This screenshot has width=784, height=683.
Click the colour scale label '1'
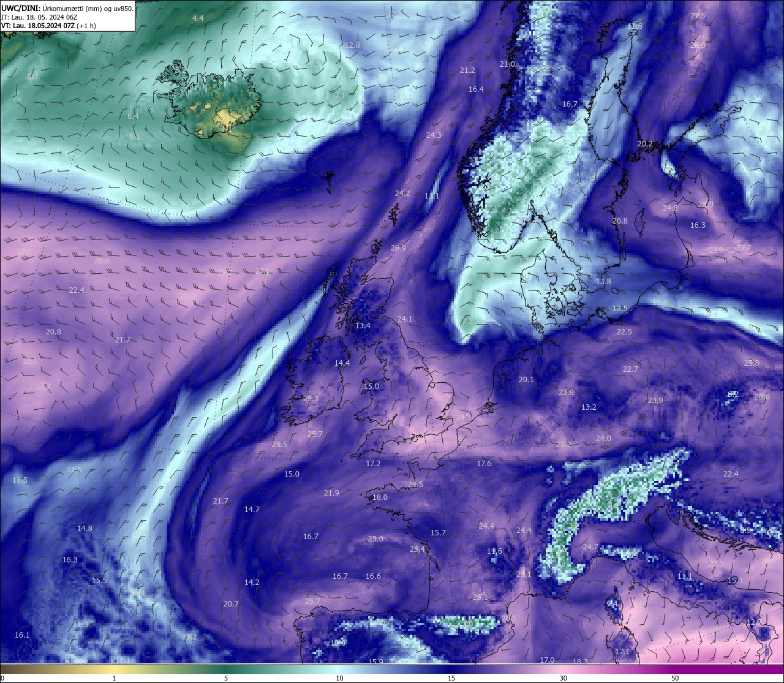[114, 677]
